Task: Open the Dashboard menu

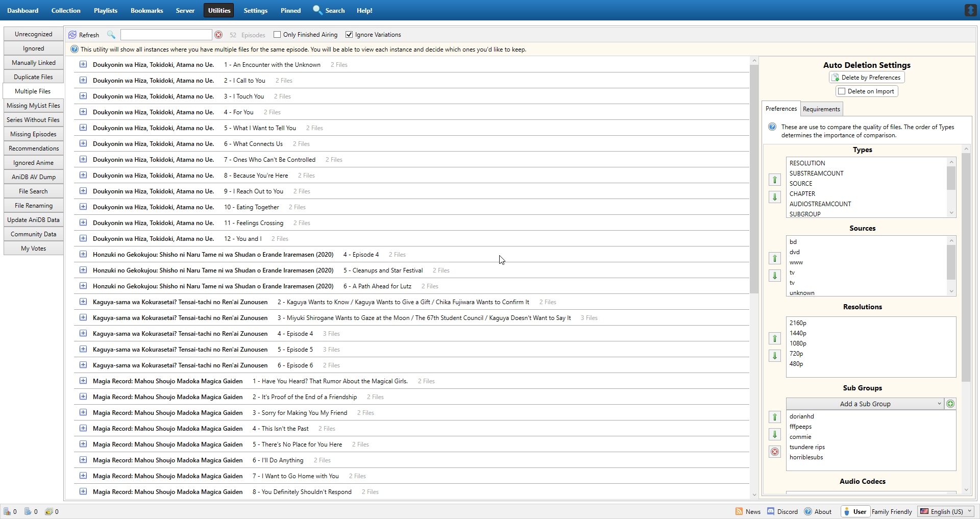Action: (22, 10)
